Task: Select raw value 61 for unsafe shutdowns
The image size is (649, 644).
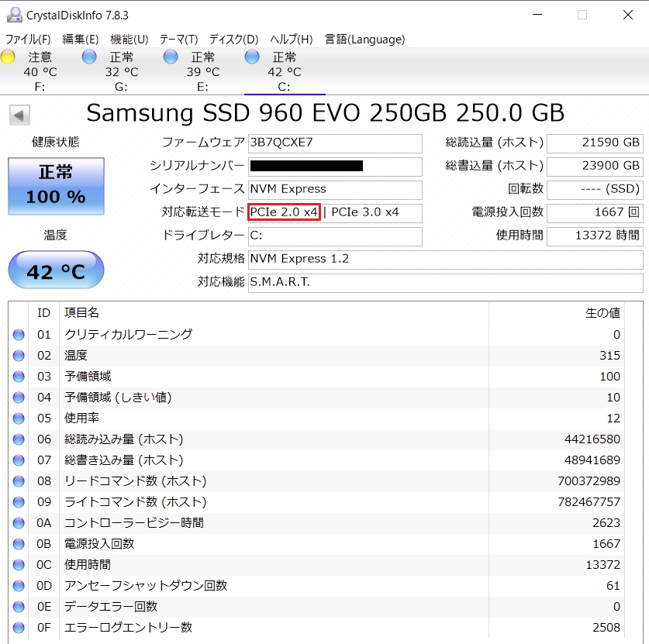Action: point(613,586)
